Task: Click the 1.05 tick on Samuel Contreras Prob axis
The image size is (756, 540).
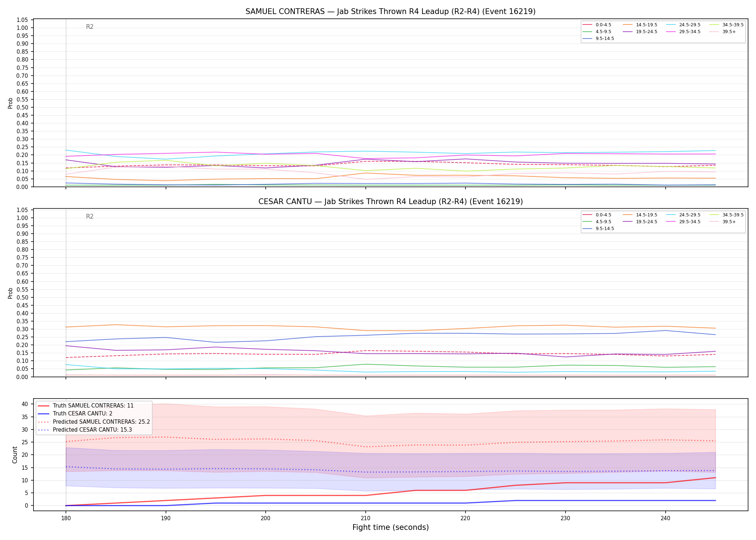Action: point(22,20)
